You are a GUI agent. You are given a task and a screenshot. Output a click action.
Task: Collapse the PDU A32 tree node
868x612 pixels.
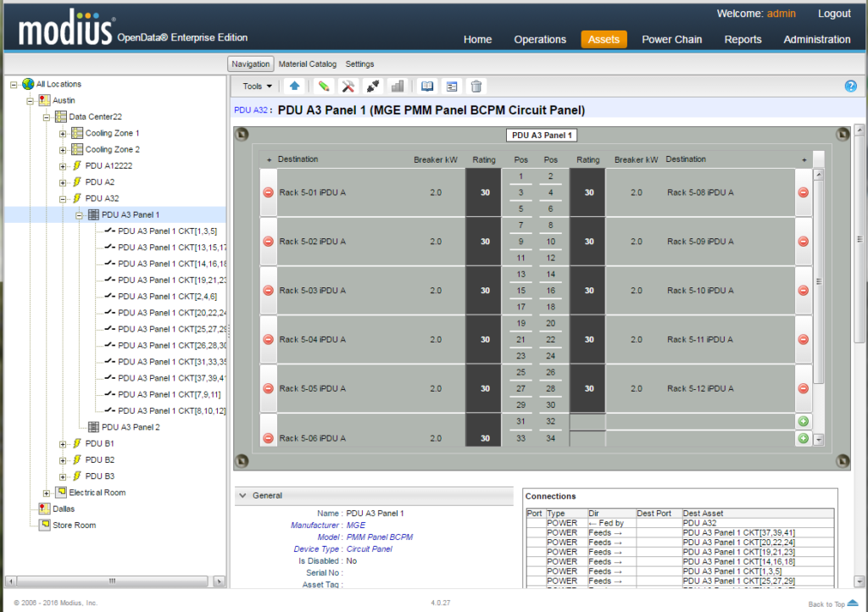coord(63,198)
